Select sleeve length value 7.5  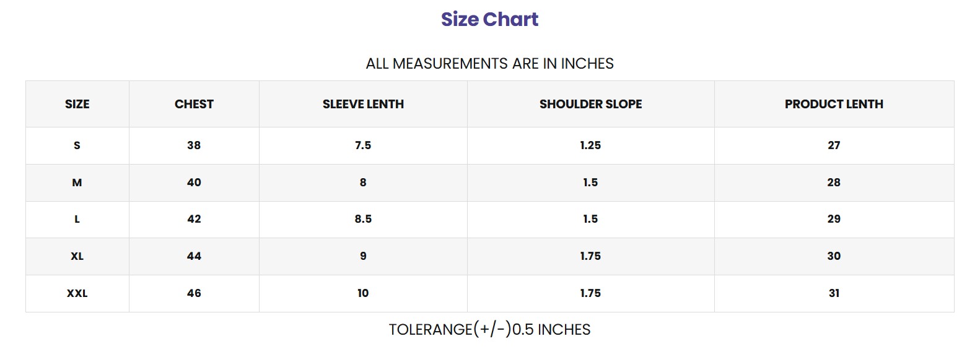click(363, 145)
